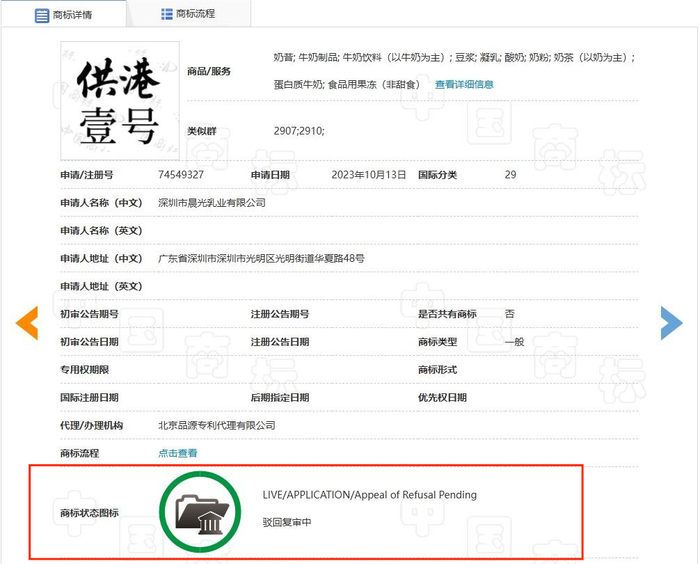700x564 pixels.
Task: Open the 商标详情 tab
Action: 63,15
